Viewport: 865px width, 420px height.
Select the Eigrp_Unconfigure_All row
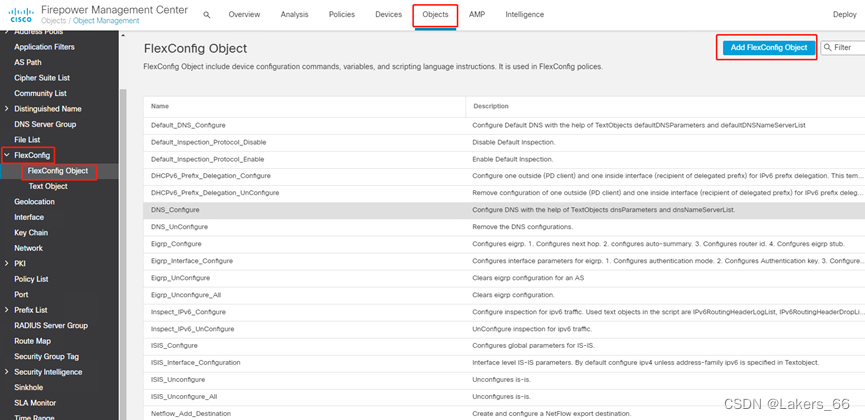pos(504,295)
